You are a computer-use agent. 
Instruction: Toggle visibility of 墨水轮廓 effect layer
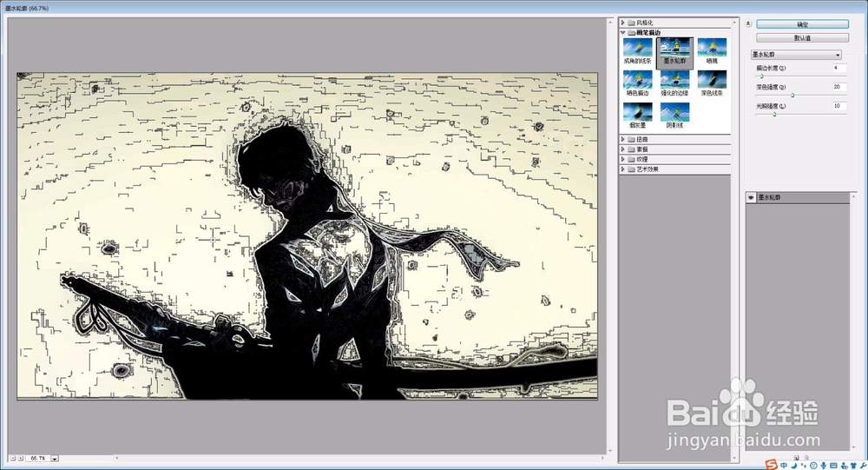(x=751, y=197)
